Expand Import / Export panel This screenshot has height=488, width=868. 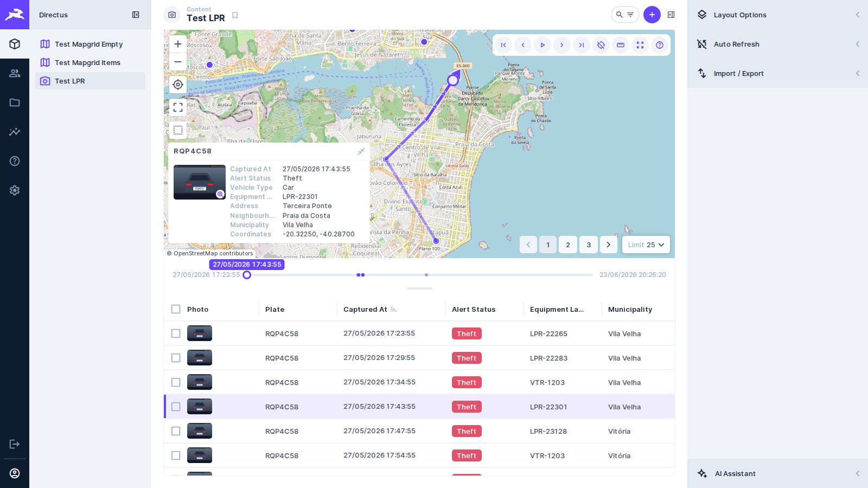click(x=777, y=73)
